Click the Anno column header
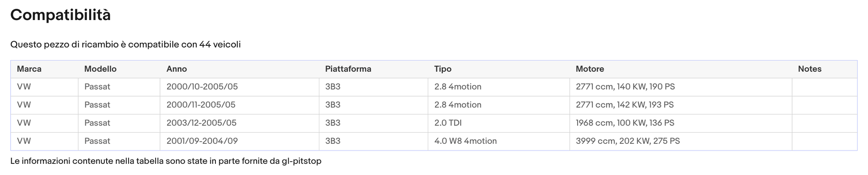Viewport: 868px width, 175px height. (240, 69)
